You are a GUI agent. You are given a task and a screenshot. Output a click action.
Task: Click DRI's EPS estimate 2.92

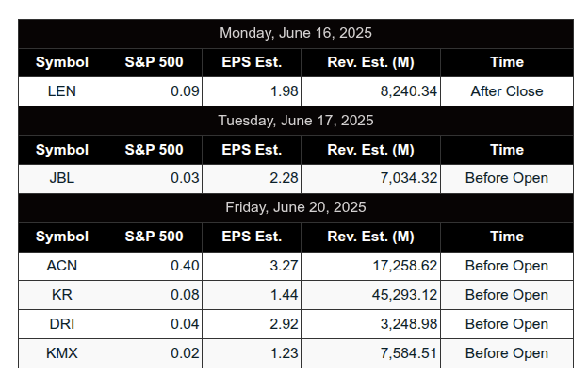[x=284, y=324]
